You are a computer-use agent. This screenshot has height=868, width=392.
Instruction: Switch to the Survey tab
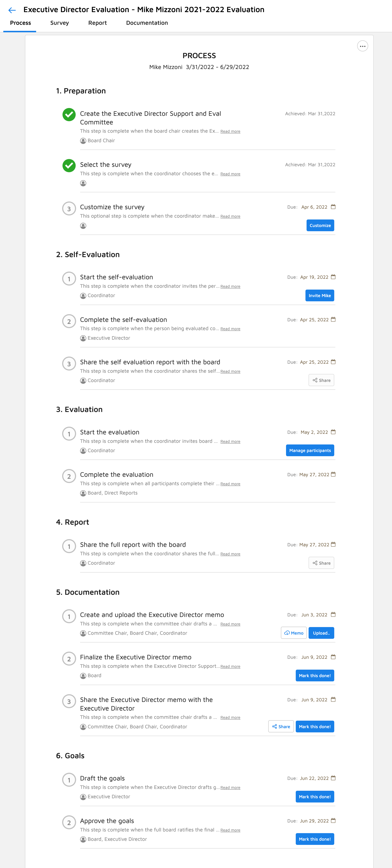point(60,23)
